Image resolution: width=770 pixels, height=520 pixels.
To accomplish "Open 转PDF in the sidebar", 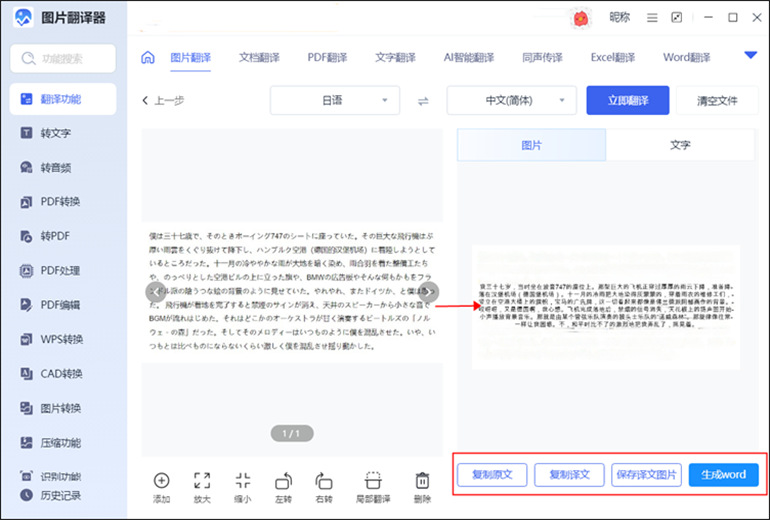I will pyautogui.click(x=45, y=236).
